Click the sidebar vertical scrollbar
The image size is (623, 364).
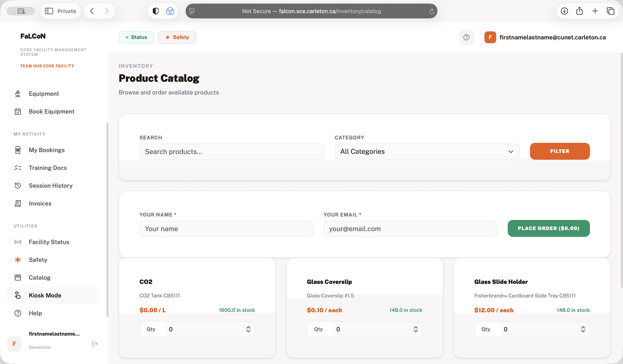click(107, 220)
